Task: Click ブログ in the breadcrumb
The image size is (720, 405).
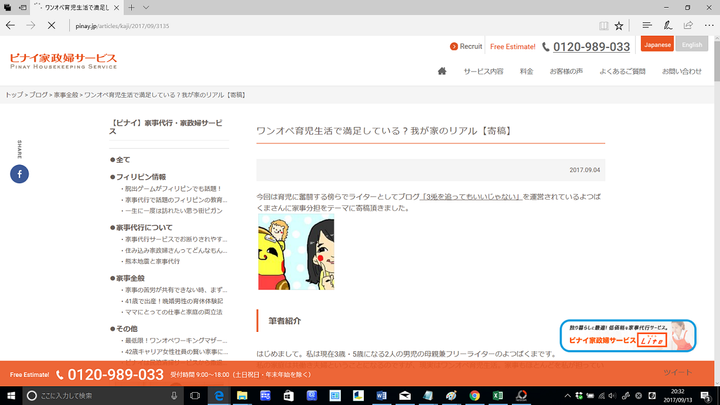Action: point(39,95)
